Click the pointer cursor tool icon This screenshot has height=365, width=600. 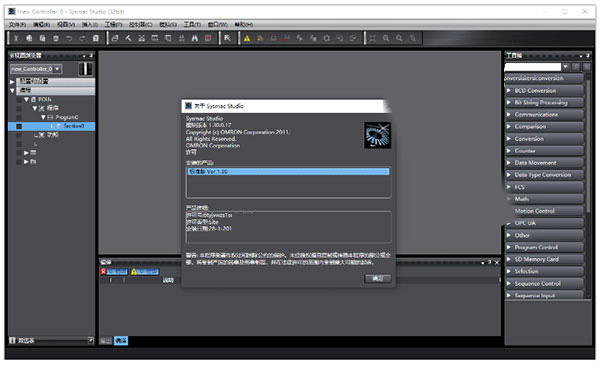[x=228, y=38]
